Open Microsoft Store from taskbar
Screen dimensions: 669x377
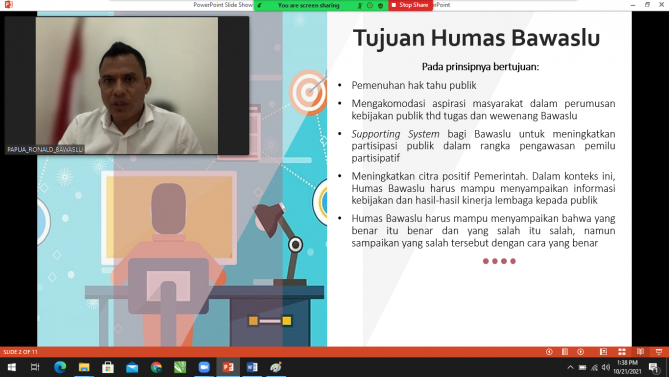108,367
